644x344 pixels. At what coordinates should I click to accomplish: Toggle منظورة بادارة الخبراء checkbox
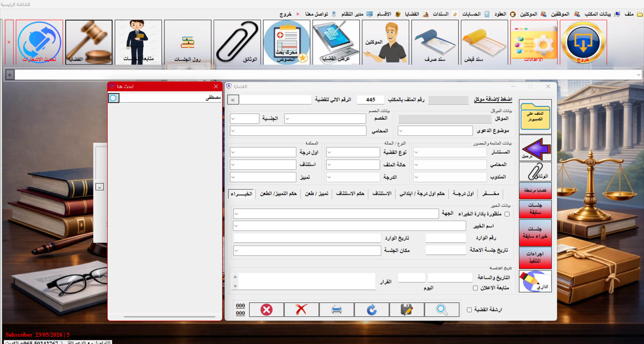(507, 214)
